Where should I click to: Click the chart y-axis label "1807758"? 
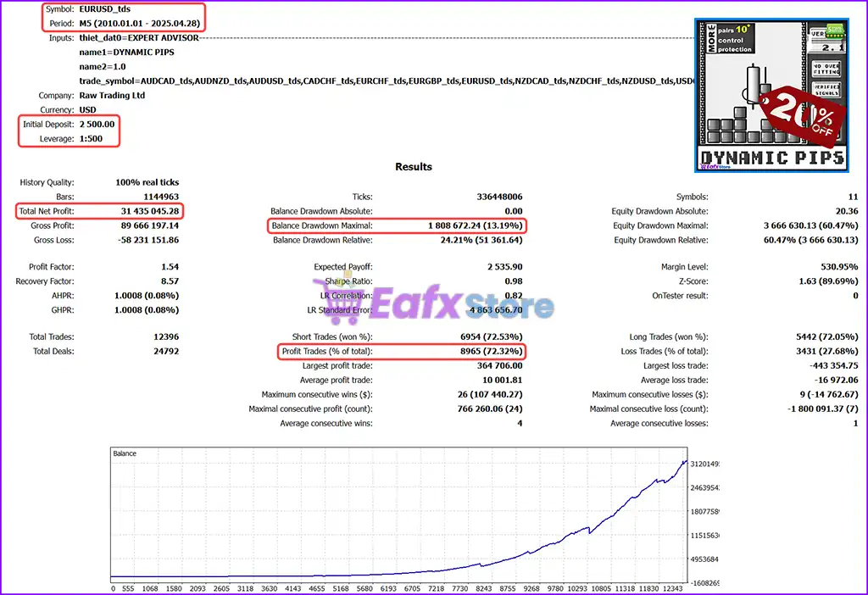704,511
